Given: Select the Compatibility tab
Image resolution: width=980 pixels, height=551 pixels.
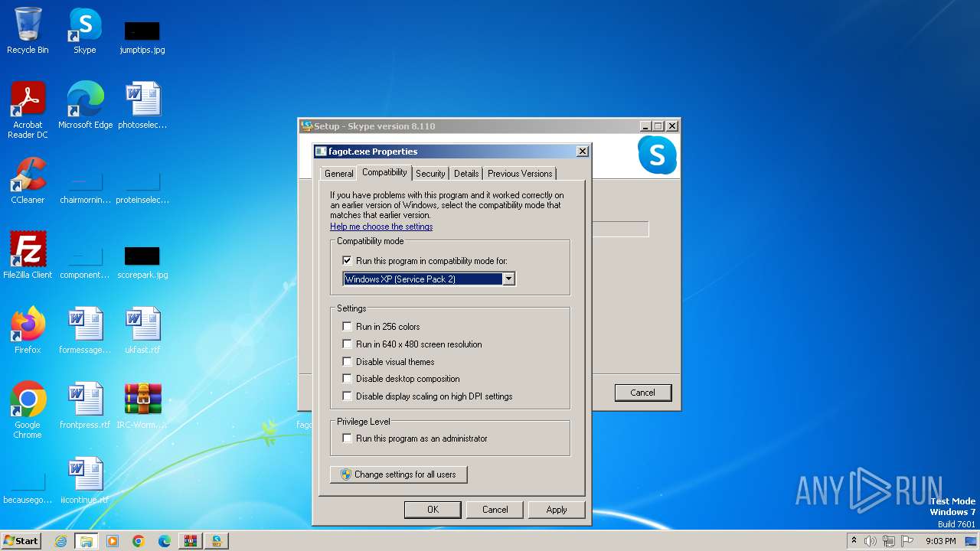Looking at the screenshot, I should [x=384, y=173].
